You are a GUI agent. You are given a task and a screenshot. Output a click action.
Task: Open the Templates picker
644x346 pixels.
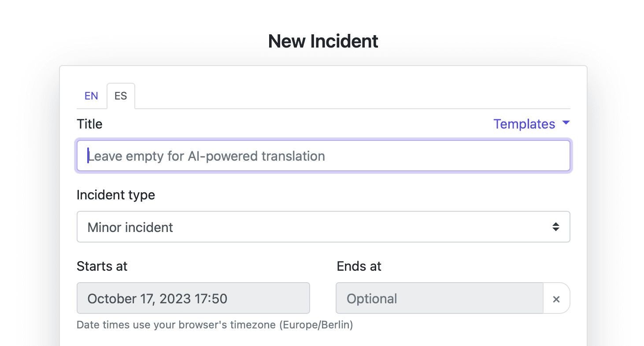pos(525,124)
